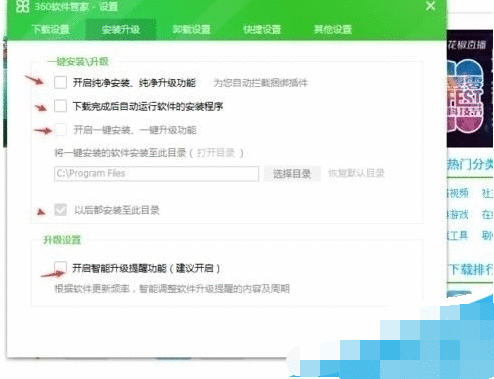The width and height of the screenshot is (494, 379).
Task: Open the 工具 category in background window
Action: click(458, 236)
